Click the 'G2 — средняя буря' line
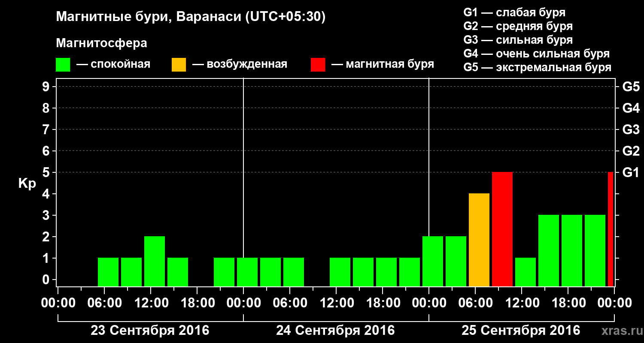 (x=518, y=26)
